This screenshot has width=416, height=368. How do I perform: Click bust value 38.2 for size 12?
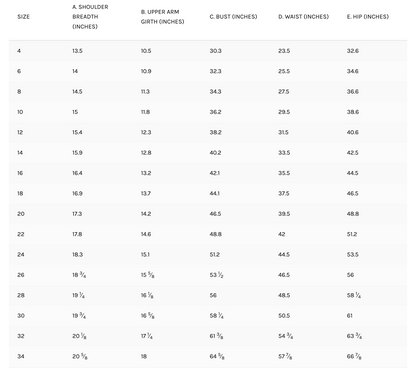click(x=215, y=132)
